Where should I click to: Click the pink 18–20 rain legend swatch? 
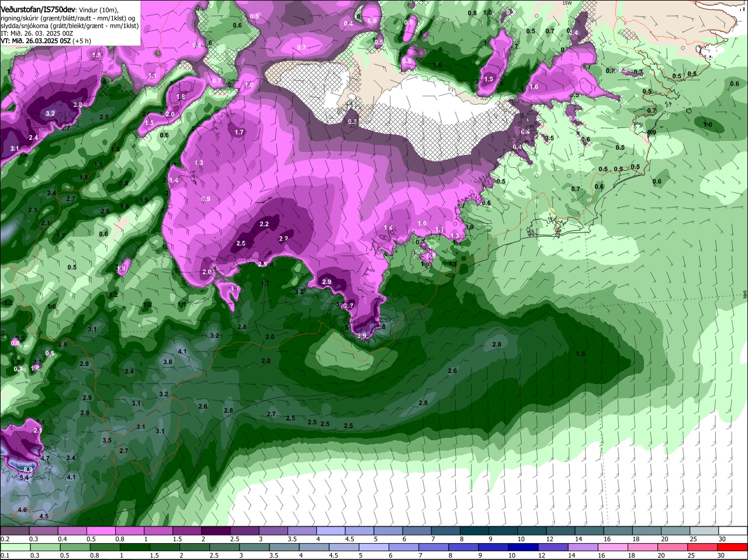pyautogui.click(x=643, y=547)
